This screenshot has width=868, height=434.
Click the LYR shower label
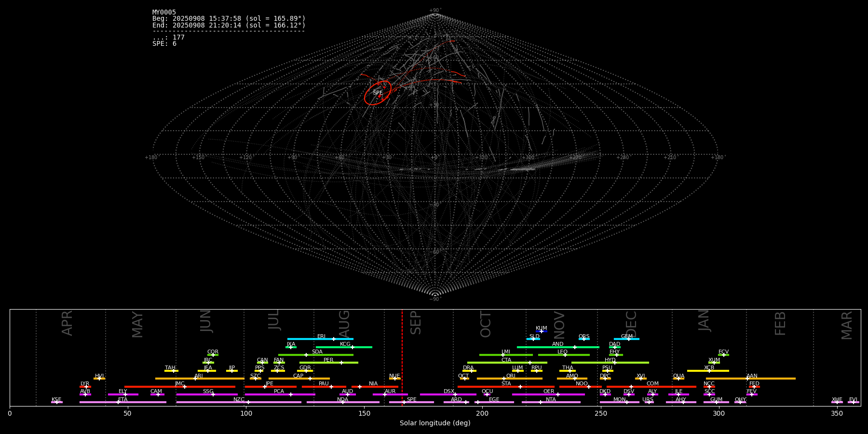(85, 384)
